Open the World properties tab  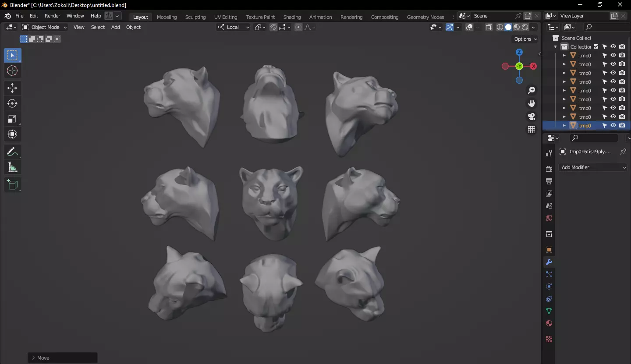pos(549,218)
